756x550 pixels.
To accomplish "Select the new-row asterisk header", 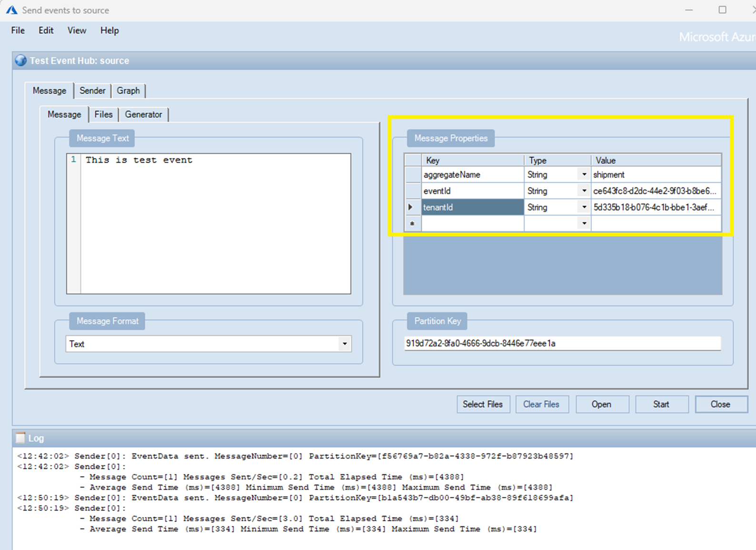I will click(x=412, y=223).
